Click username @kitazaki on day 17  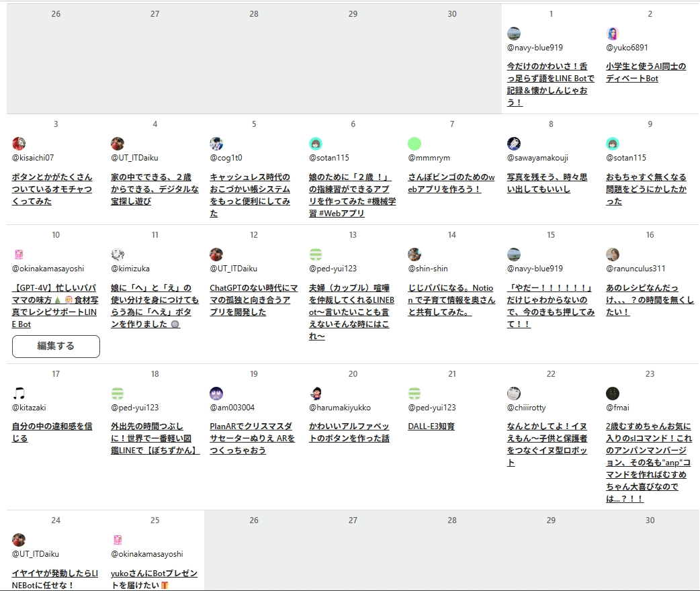pos(29,408)
